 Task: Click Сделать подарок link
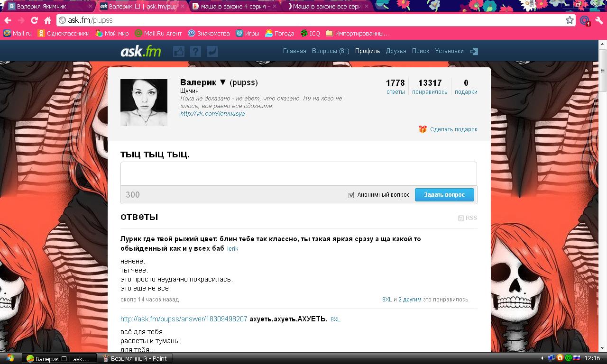coord(453,129)
